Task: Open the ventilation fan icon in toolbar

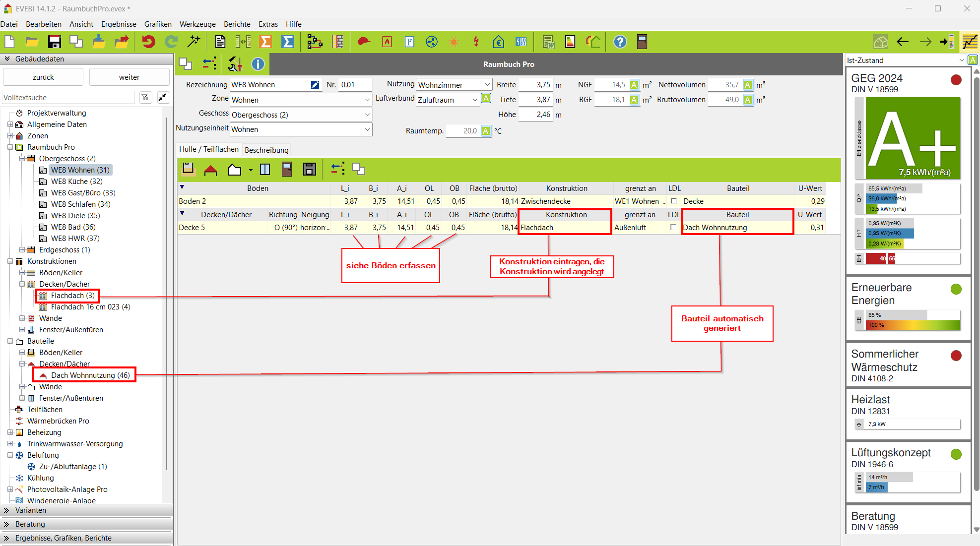Action: pos(432,42)
